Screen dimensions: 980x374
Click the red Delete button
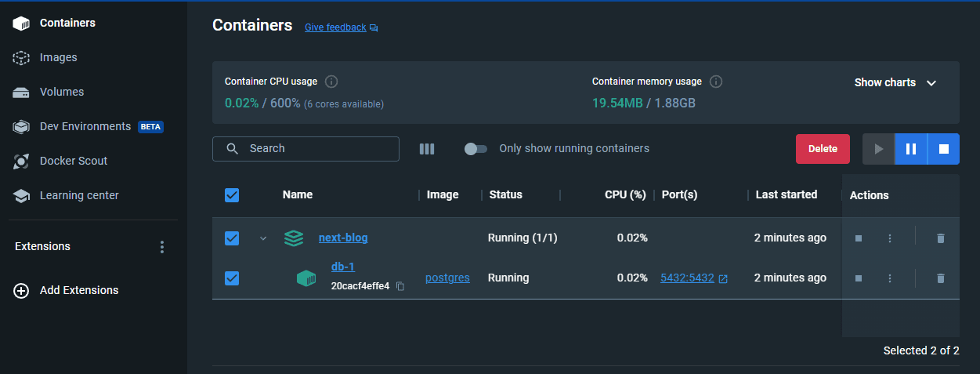[823, 149]
